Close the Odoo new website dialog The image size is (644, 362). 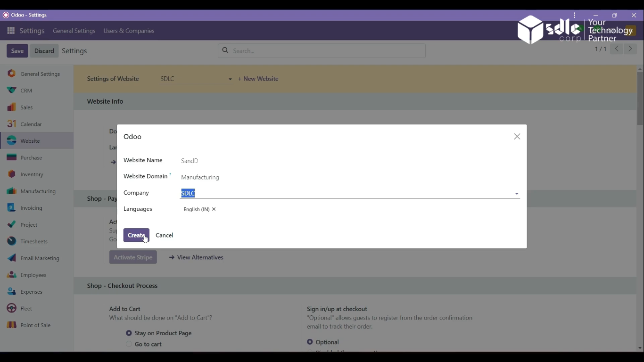point(517,137)
